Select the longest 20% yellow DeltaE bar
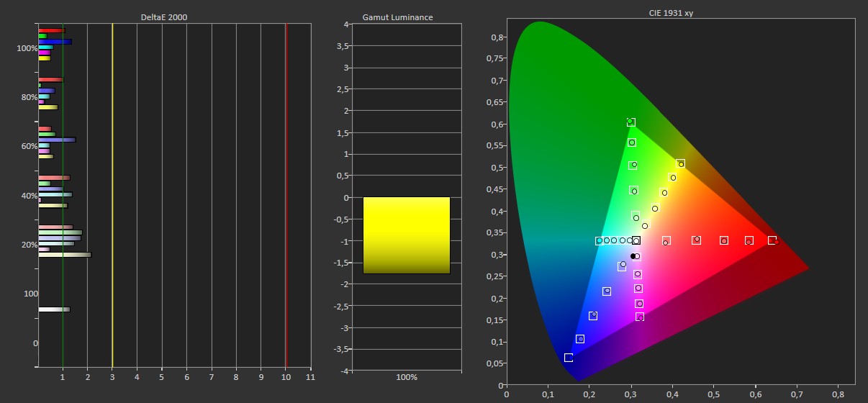 (x=65, y=255)
